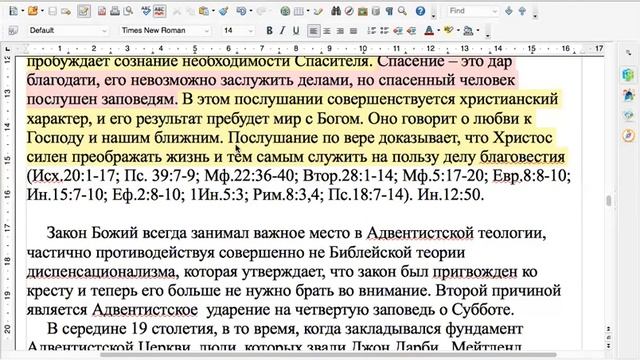Toggle Bold formatting
Viewport: 640px width, 360px height.
[269, 30]
